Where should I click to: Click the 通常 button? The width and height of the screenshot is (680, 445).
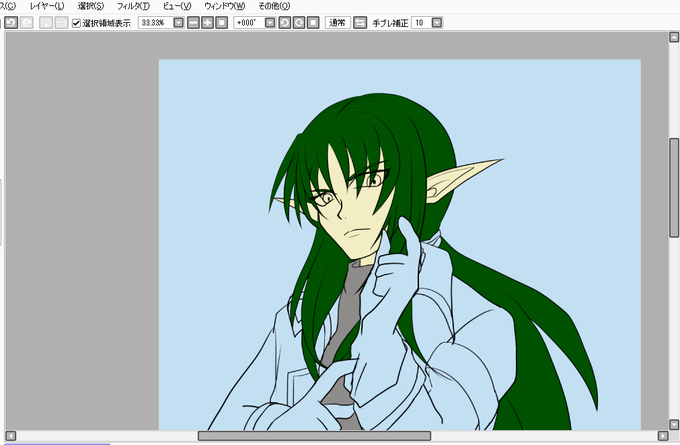[x=337, y=23]
